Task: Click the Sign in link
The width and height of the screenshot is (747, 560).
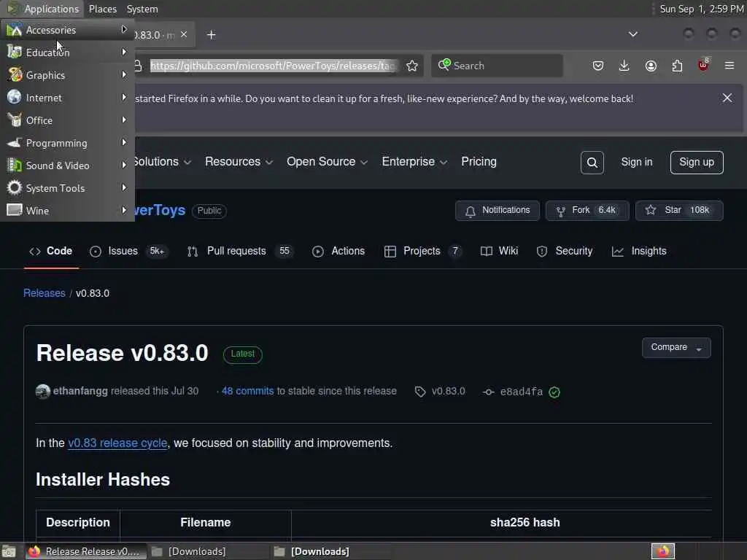Action: pyautogui.click(x=636, y=162)
